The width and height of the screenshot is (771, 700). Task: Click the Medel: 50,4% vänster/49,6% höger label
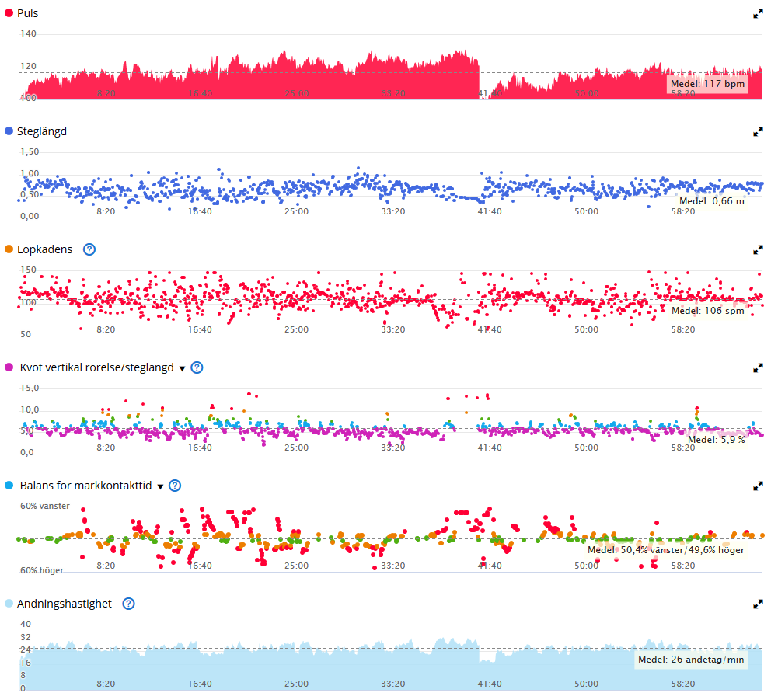coord(666,550)
